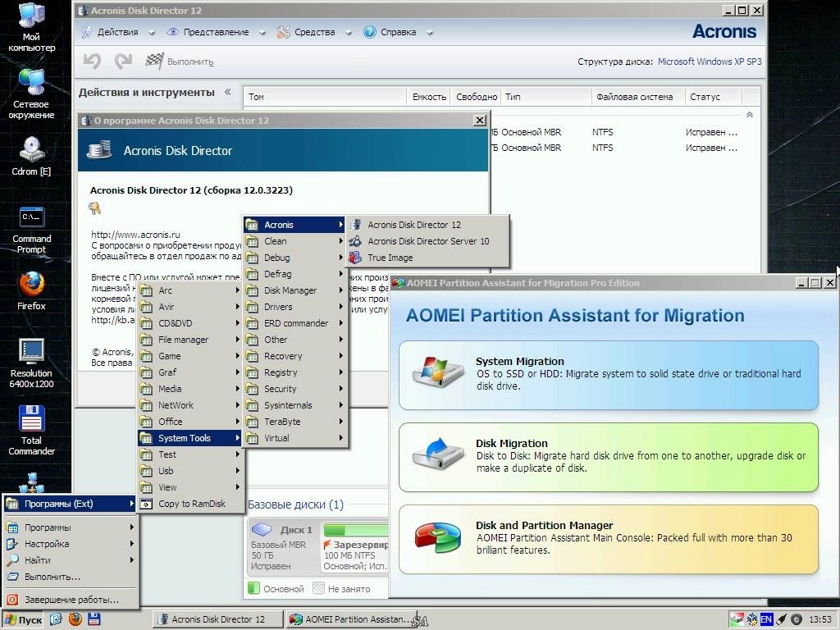Launch Acronis Disk Director Server 10
Viewport: 840px width, 630px height.
click(x=427, y=242)
